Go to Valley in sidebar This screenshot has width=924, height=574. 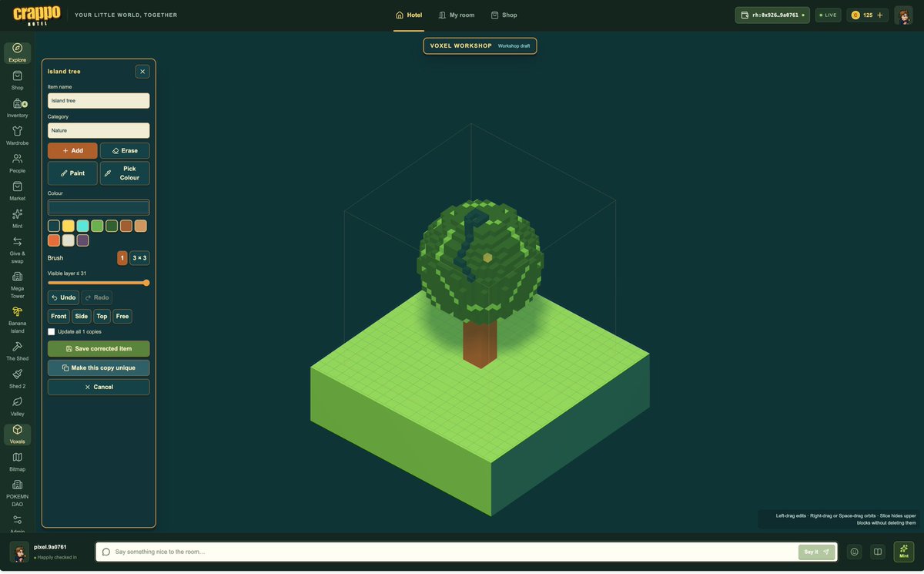click(17, 407)
